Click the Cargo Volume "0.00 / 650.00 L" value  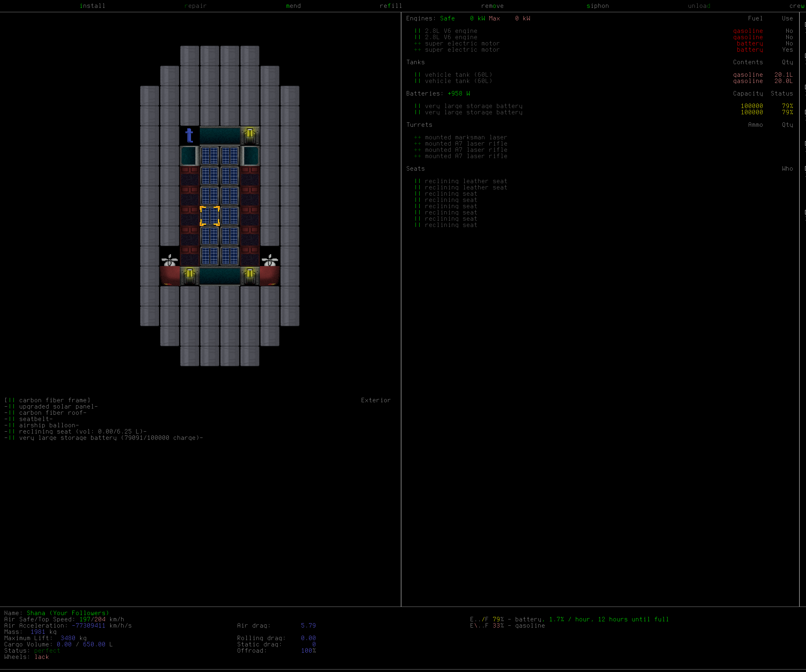point(85,644)
